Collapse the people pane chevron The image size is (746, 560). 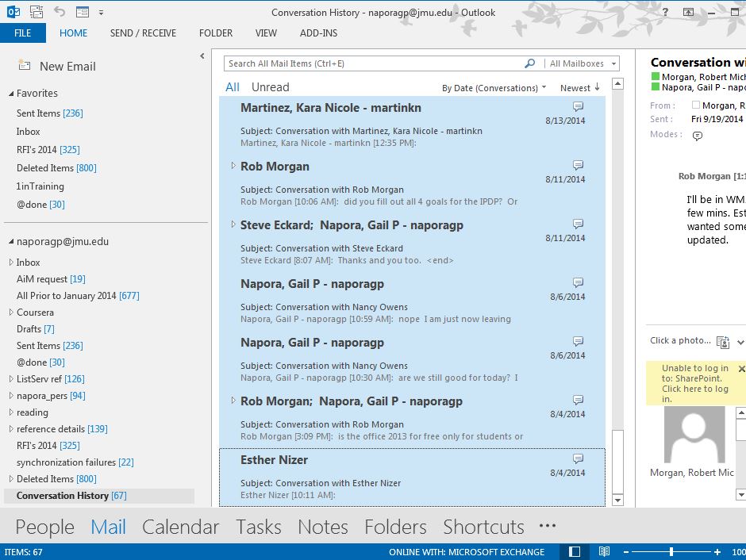tap(740, 343)
